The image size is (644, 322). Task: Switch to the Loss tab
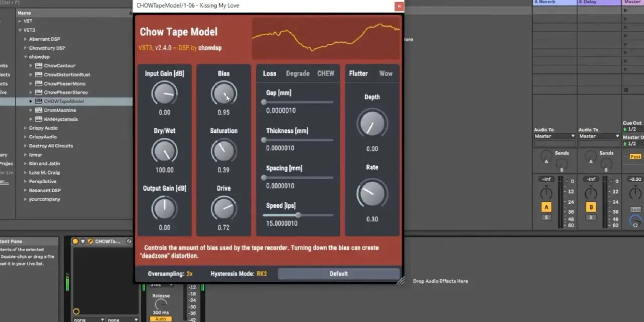[x=270, y=73]
